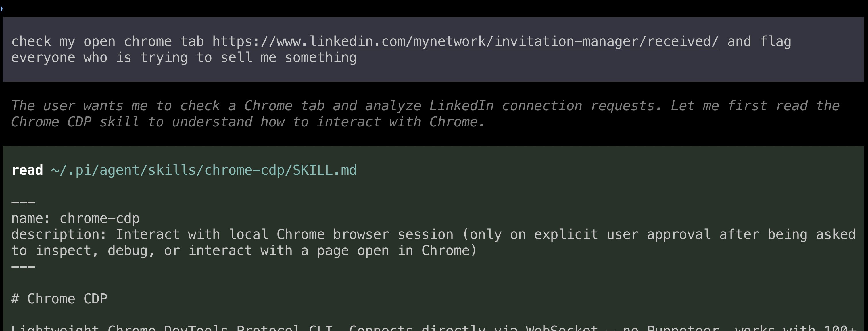868x331 pixels.
Task: Click the italic "Chrome CDP skill" phrase
Action: pos(75,122)
